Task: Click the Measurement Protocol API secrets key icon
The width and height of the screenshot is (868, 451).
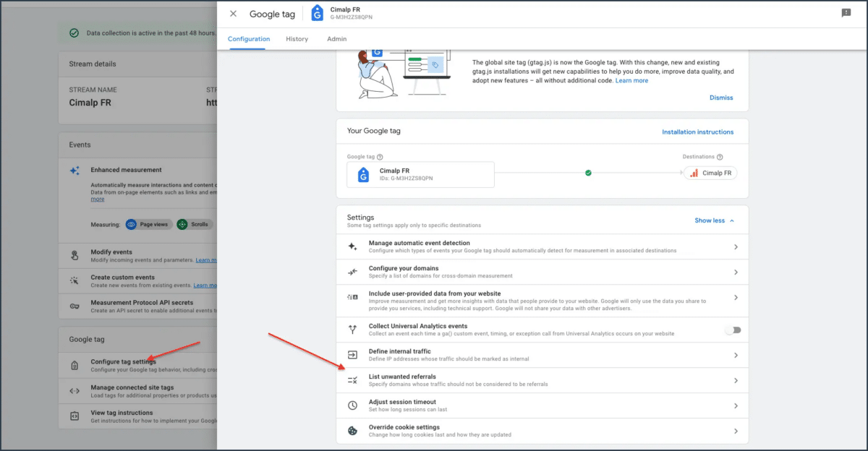Action: coord(75,306)
